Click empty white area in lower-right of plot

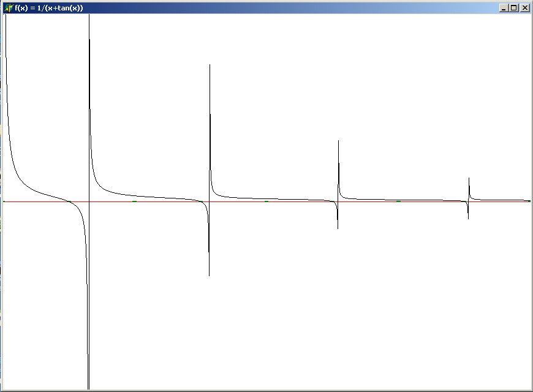[429, 325]
